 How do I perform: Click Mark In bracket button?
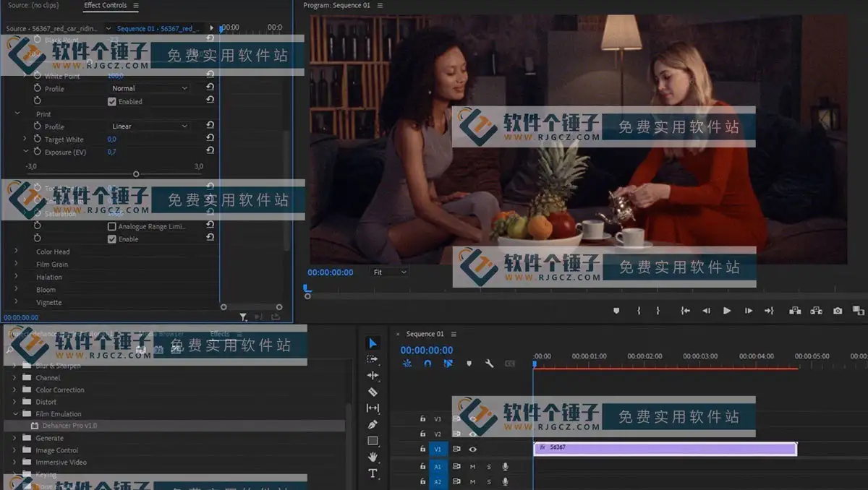point(639,311)
